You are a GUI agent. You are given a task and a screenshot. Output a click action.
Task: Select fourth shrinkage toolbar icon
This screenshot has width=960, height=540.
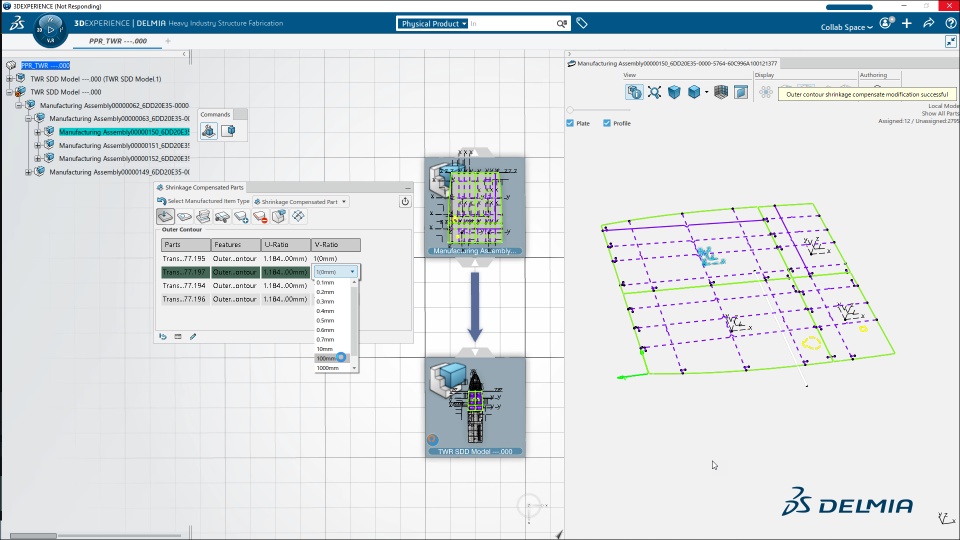[x=222, y=216]
